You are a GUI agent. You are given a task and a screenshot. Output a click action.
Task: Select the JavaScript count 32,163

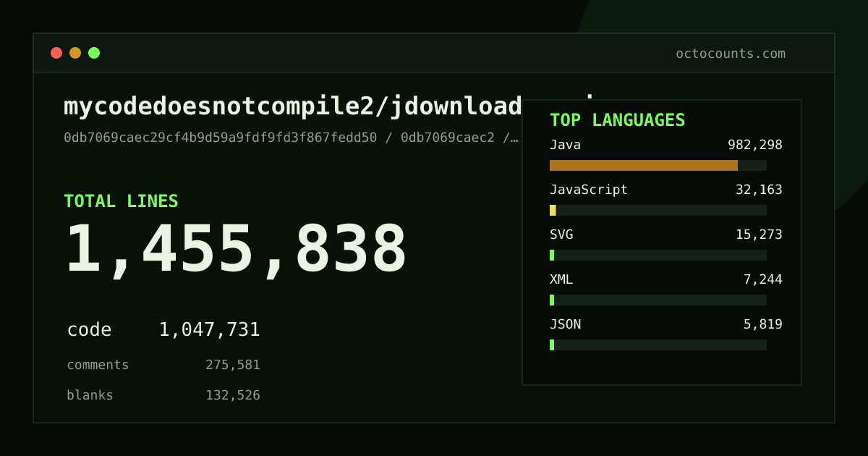[759, 190]
